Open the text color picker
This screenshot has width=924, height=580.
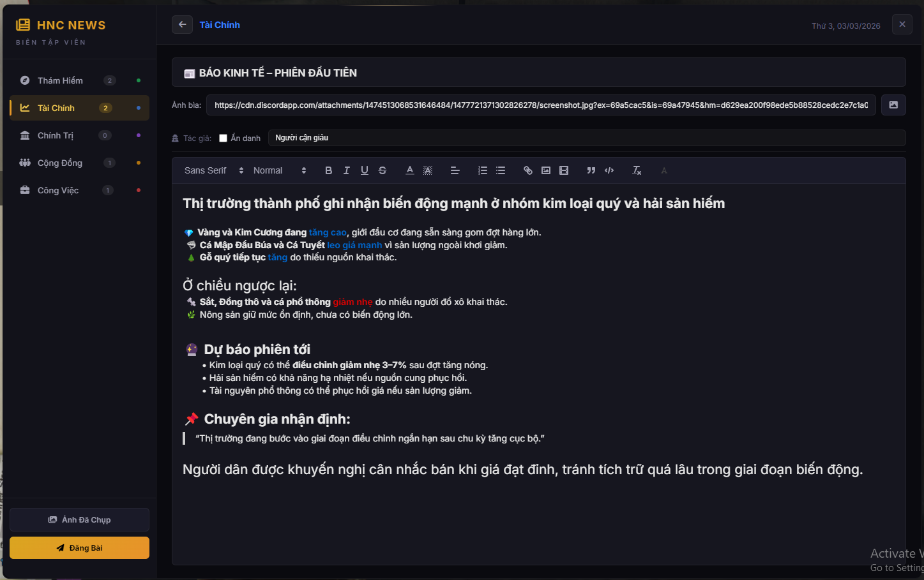pyautogui.click(x=410, y=170)
